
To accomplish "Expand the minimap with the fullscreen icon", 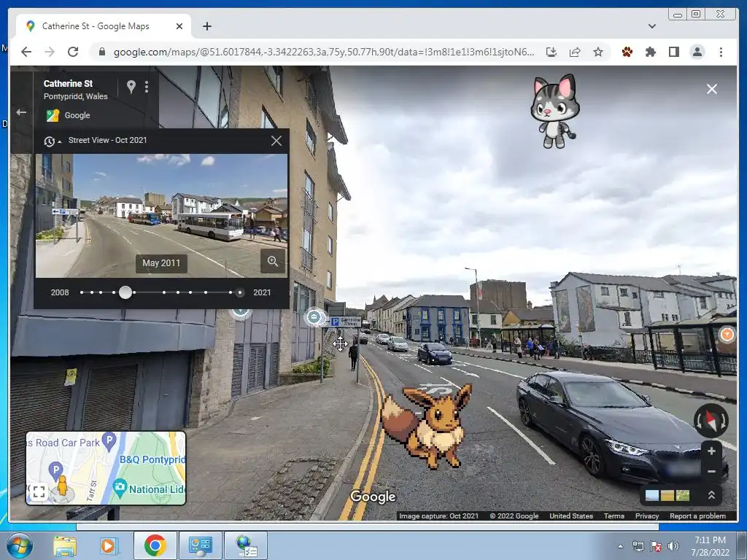I will (39, 491).
